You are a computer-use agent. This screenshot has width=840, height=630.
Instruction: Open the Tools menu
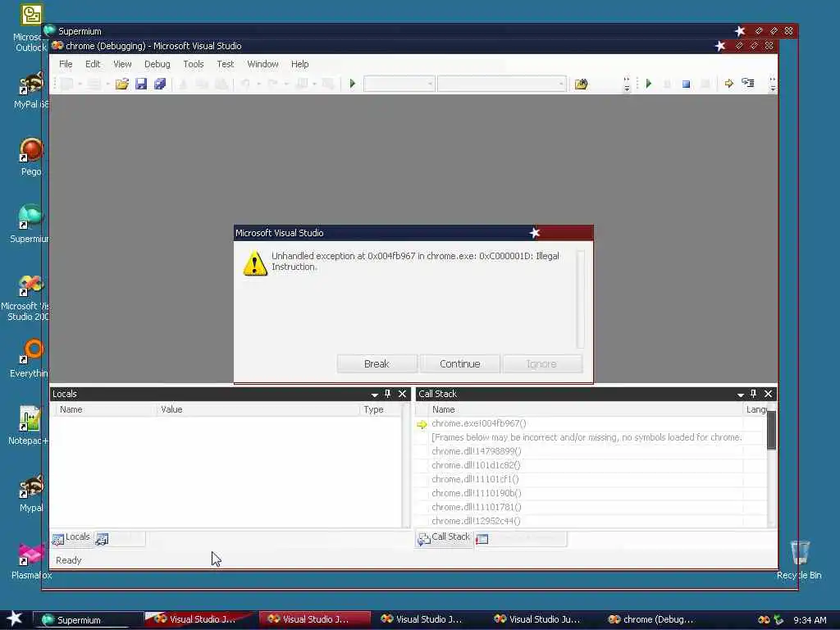point(194,64)
